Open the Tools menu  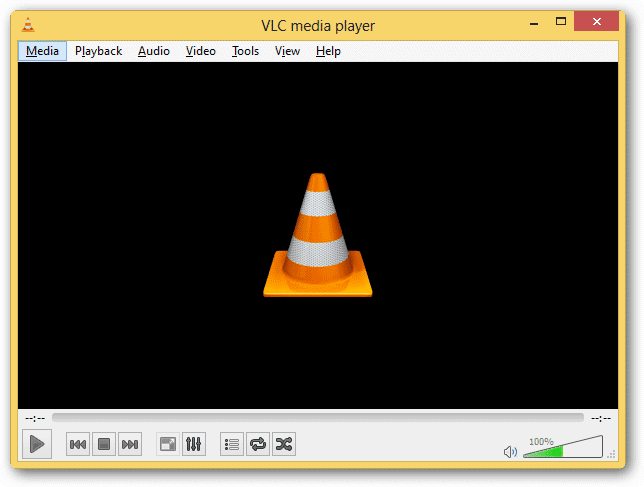click(245, 51)
